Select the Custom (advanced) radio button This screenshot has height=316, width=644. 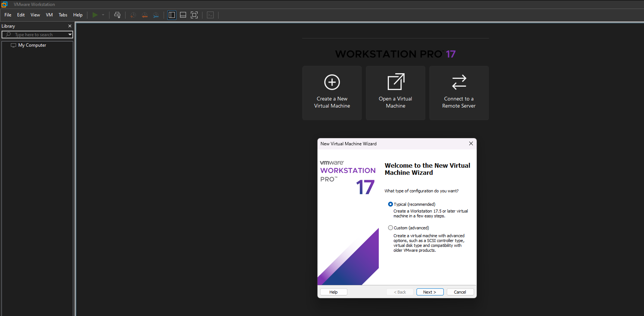click(x=390, y=228)
